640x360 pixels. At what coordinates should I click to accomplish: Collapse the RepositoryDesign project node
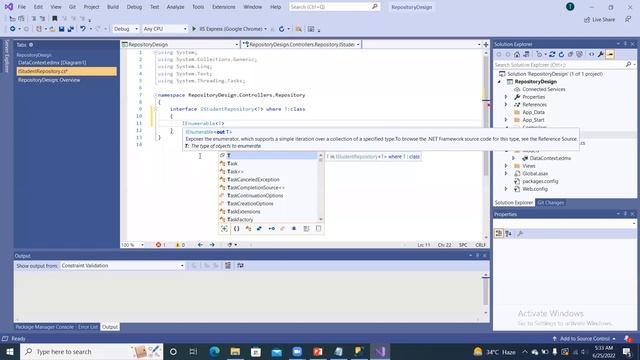pyautogui.click(x=499, y=82)
